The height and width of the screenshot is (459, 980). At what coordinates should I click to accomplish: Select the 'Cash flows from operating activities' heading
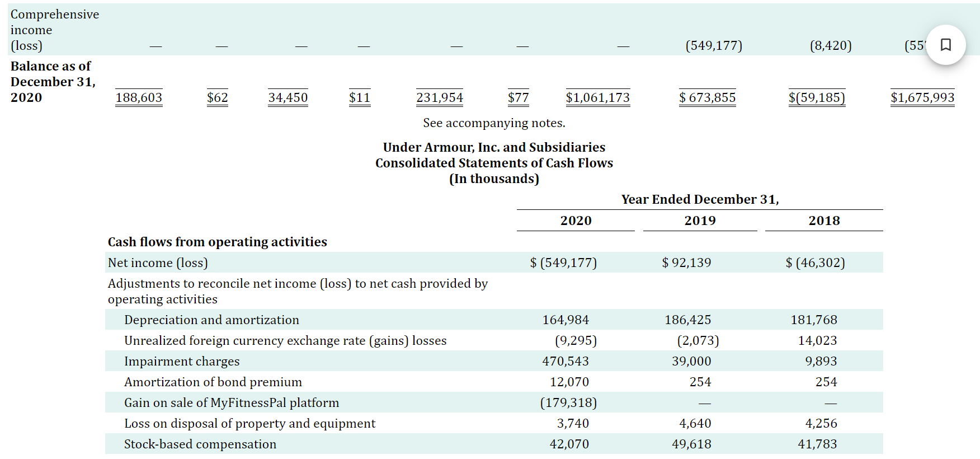[x=217, y=242]
